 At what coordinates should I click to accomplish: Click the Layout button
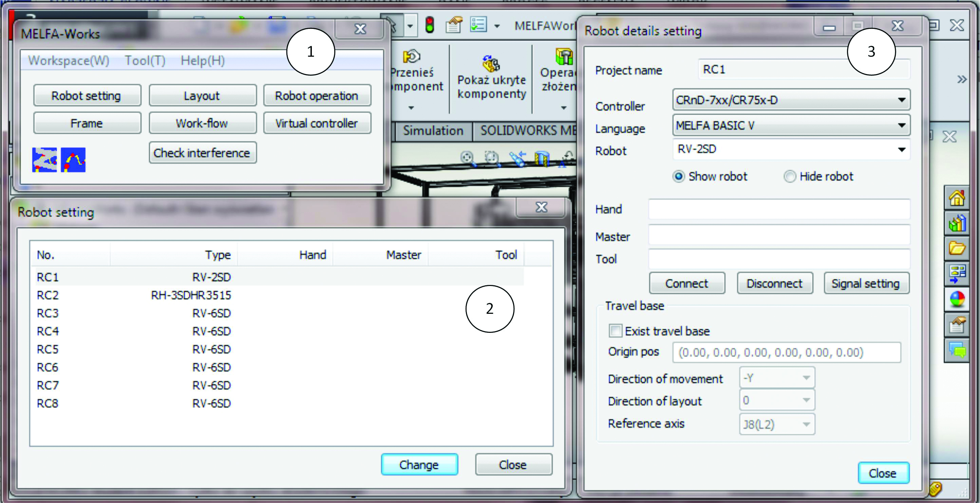point(202,95)
